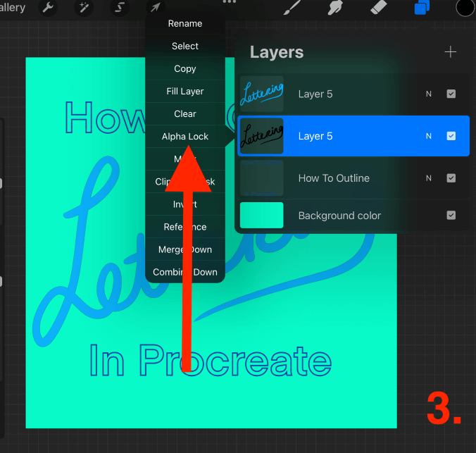The width and height of the screenshot is (476, 453).
Task: Choose Rename from layer menu
Action: coord(185,24)
